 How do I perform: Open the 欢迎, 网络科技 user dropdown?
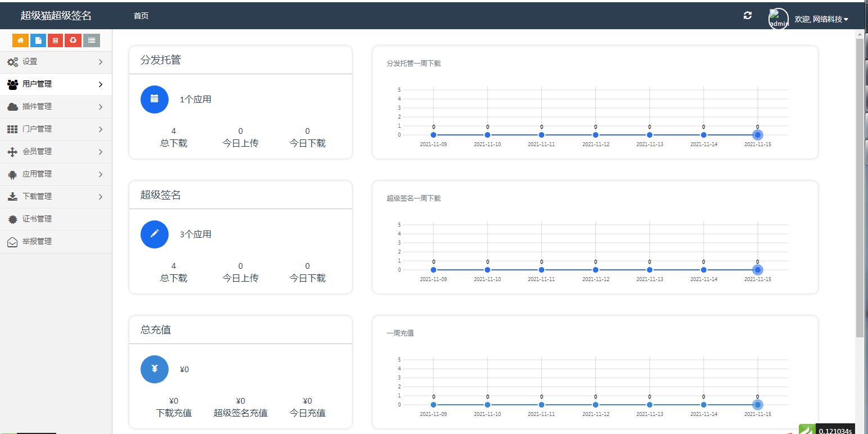[x=821, y=19]
